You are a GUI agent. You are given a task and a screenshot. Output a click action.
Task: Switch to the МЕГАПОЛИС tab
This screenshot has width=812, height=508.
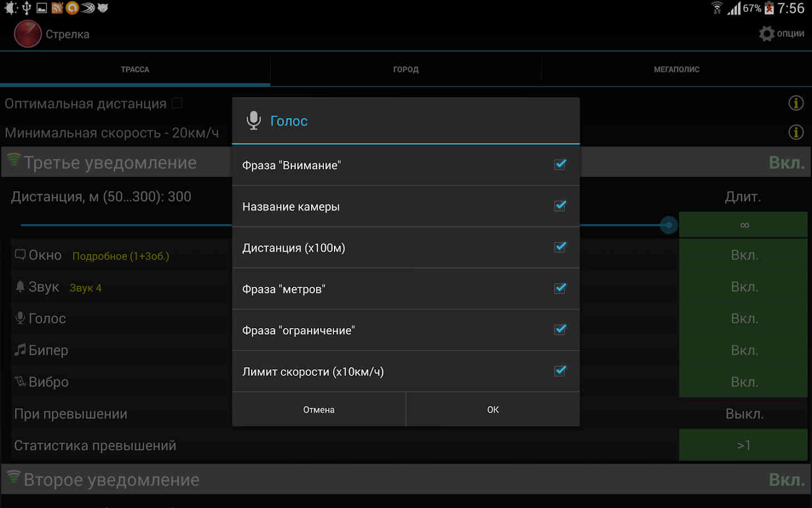pyautogui.click(x=676, y=70)
